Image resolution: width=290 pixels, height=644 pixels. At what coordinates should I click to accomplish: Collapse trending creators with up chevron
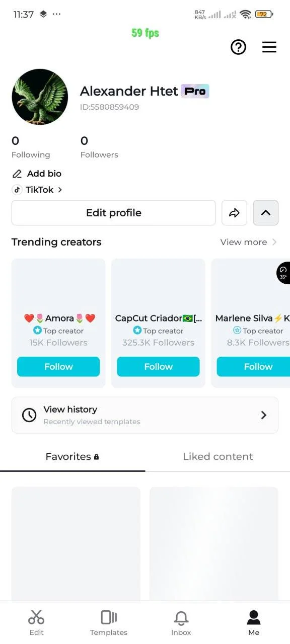266,213
